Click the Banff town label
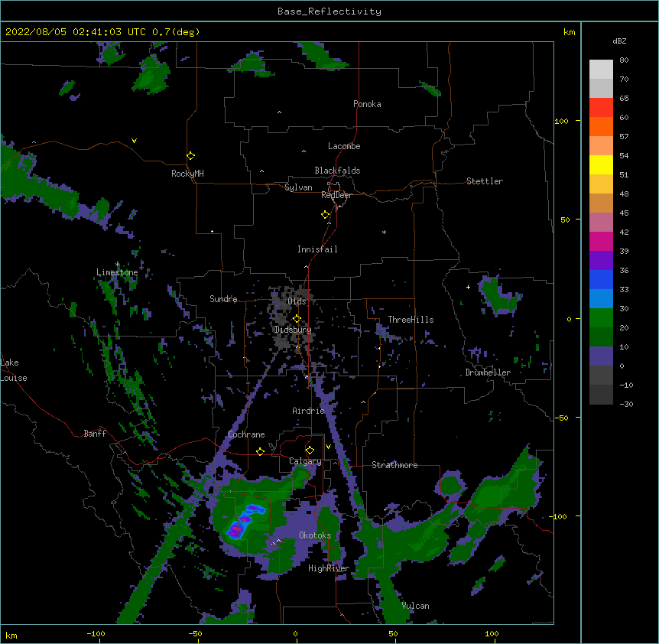This screenshot has height=644, width=659. tap(95, 434)
